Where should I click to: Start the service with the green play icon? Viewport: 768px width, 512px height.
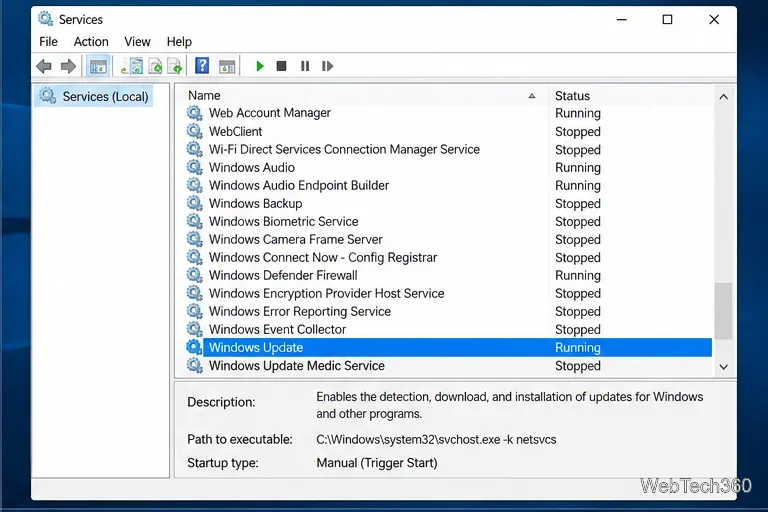(260, 66)
